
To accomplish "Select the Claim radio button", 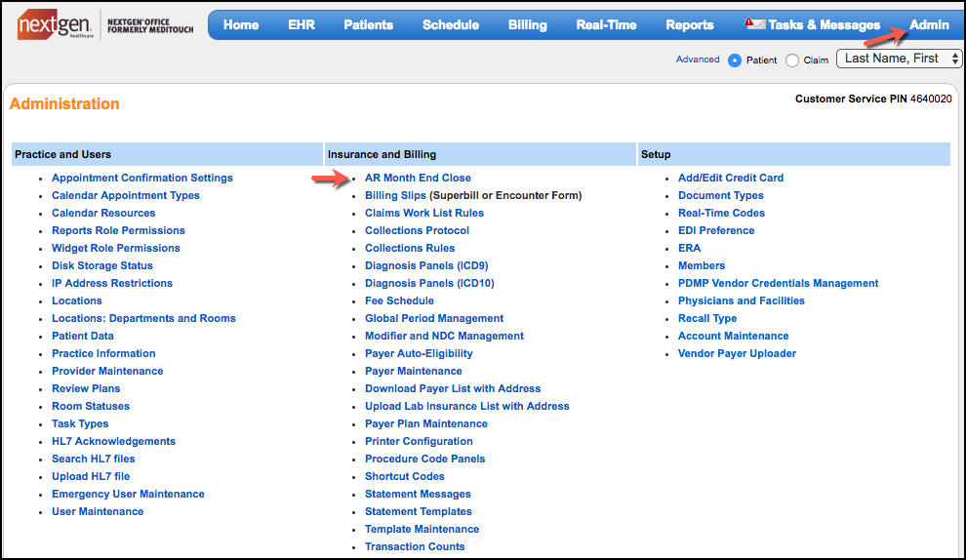I will (x=792, y=60).
